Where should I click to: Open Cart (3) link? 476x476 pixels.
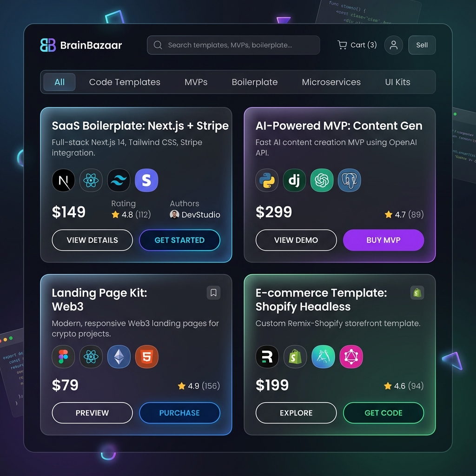357,45
